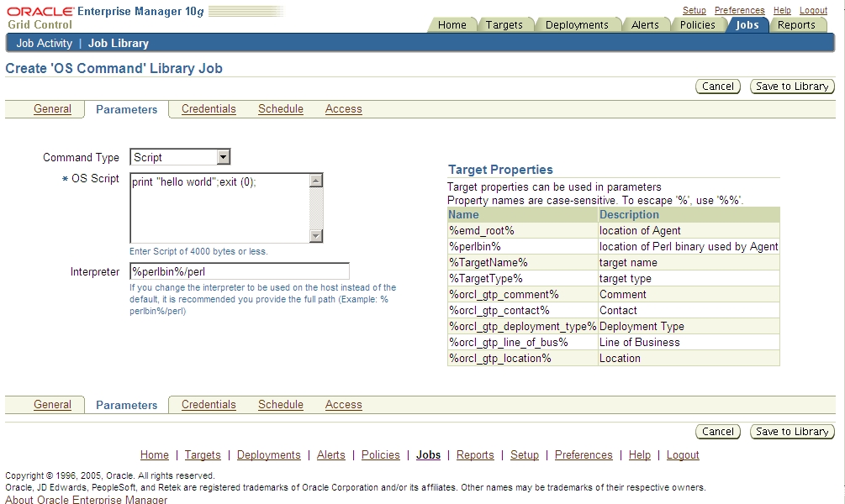
Task: Click the Description column header
Action: click(x=689, y=214)
